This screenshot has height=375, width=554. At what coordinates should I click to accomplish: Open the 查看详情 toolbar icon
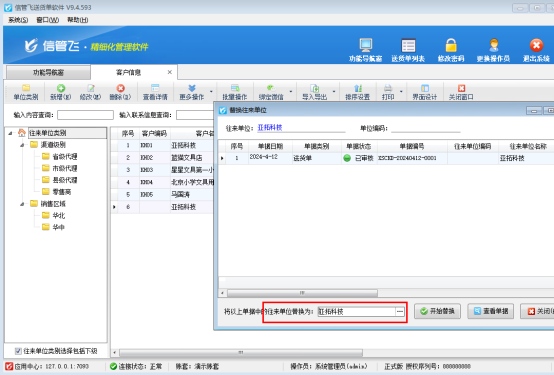click(155, 88)
